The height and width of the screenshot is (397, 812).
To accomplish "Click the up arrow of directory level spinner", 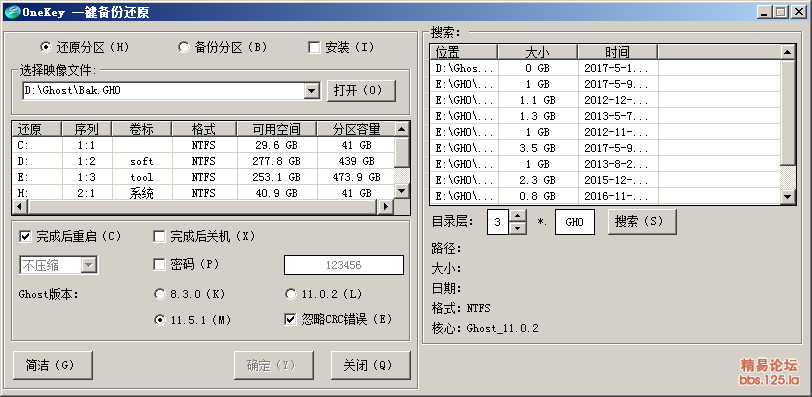I will click(x=518, y=215).
